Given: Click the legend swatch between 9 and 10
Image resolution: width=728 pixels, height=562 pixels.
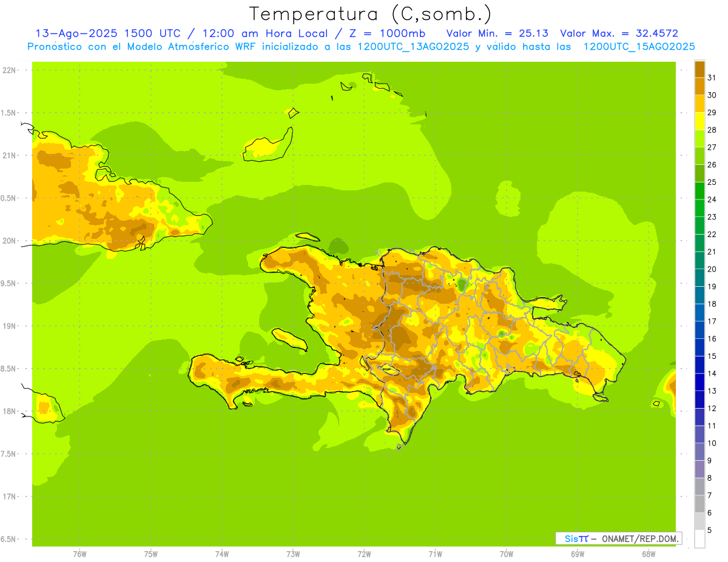Looking at the screenshot, I should pyautogui.click(x=699, y=452).
